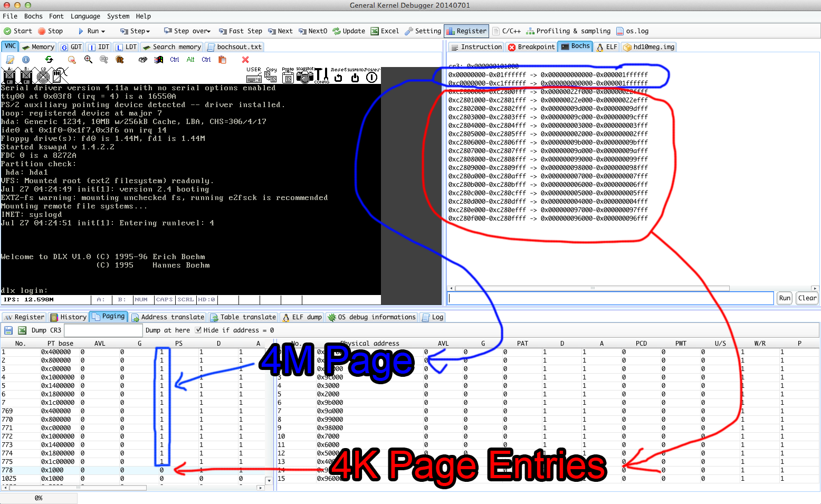
Task: Export paging table via spreadsheet icon
Action: click(x=22, y=330)
